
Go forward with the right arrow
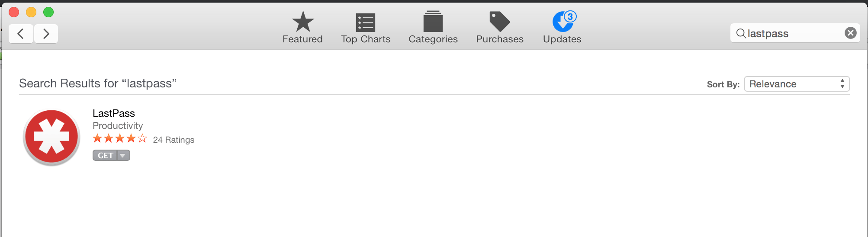pos(46,33)
